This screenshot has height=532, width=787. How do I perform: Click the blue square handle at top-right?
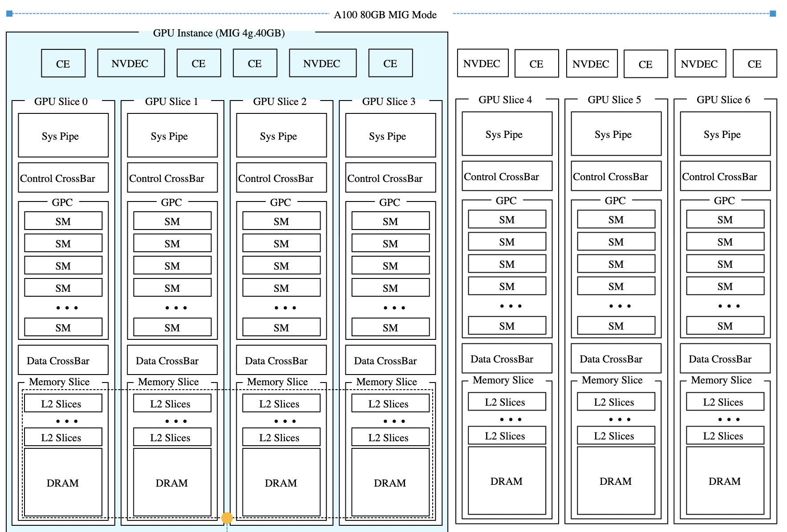(773, 14)
